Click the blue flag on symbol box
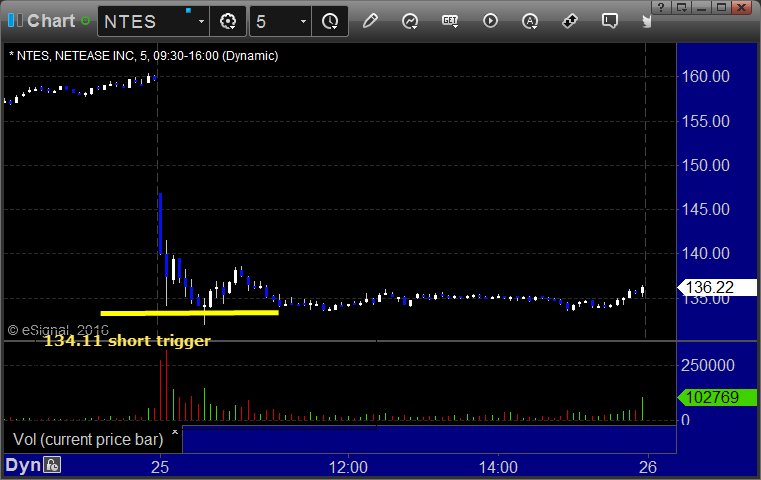The width and height of the screenshot is (761, 480). (188, 10)
